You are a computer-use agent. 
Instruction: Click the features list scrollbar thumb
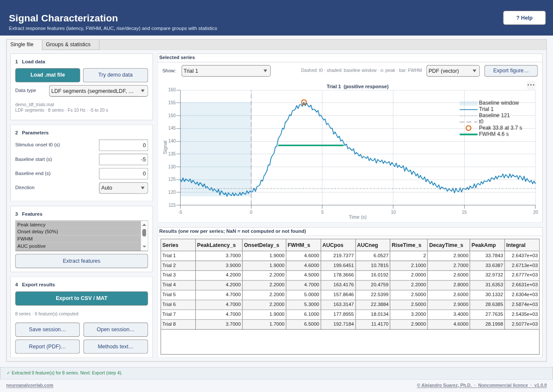tap(144, 233)
